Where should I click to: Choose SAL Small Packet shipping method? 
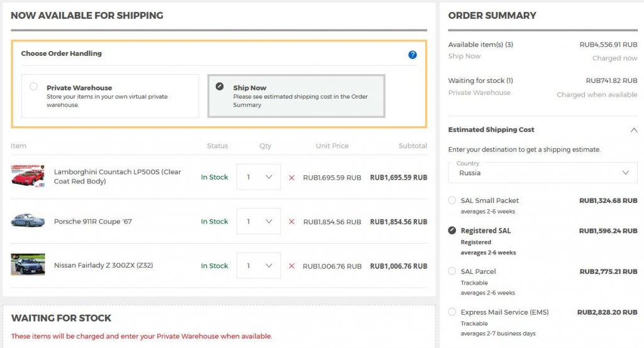(452, 200)
